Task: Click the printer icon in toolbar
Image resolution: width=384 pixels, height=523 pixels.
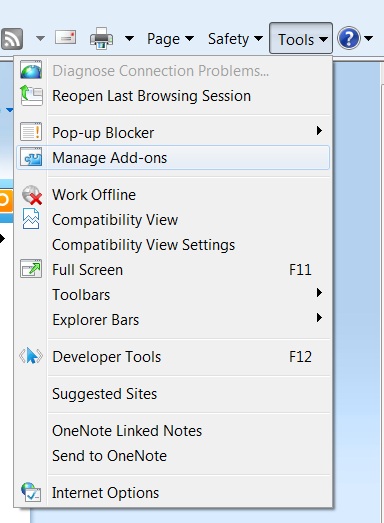Action: (101, 38)
